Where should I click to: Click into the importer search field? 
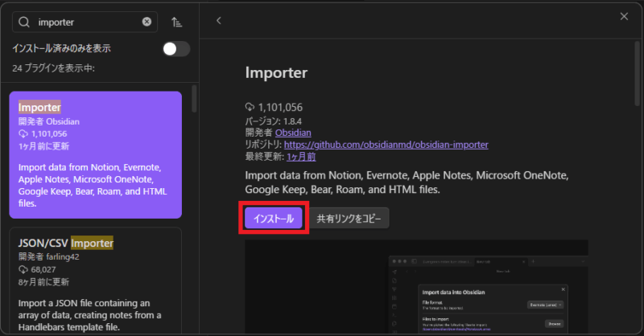85,22
